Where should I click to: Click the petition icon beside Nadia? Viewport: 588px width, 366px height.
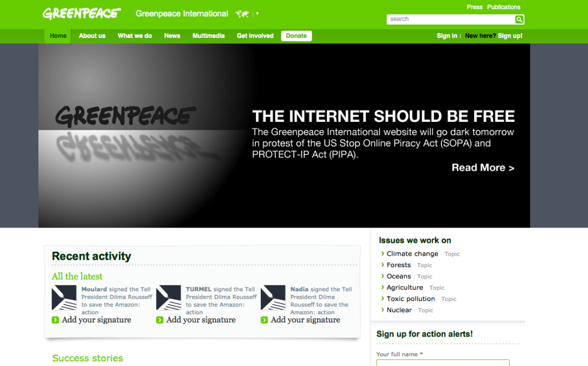pos(273,298)
